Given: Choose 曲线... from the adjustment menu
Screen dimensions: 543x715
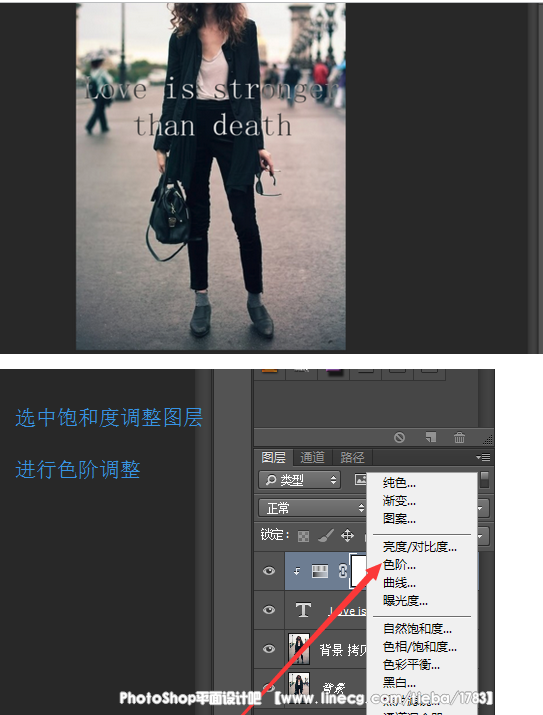Looking at the screenshot, I should (399, 583).
